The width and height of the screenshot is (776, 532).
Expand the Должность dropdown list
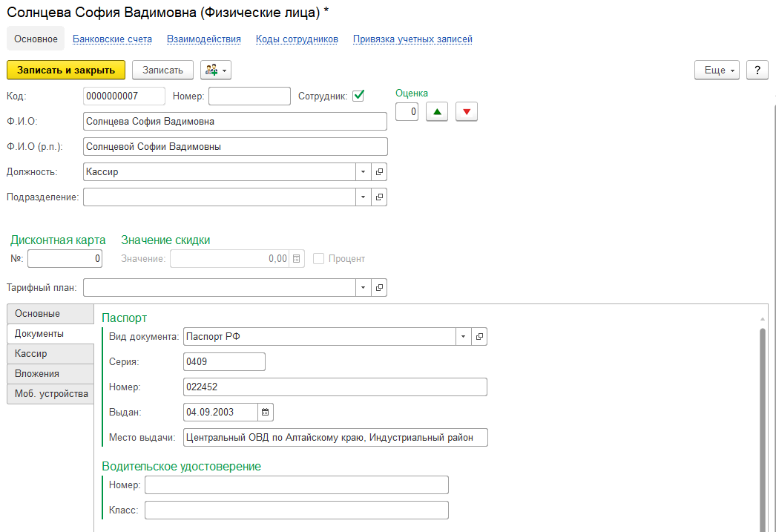[363, 172]
